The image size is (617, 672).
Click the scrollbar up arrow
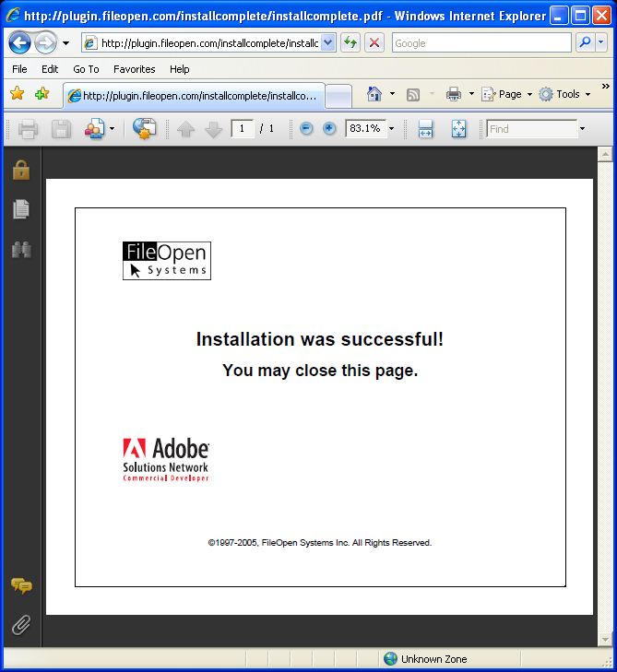605,154
